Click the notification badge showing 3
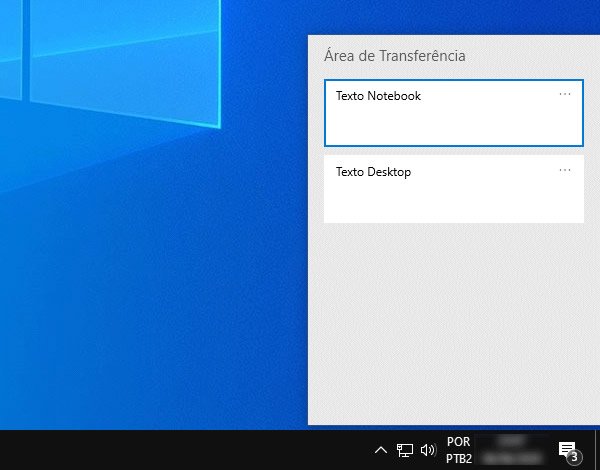This screenshot has width=600, height=470. (574, 457)
